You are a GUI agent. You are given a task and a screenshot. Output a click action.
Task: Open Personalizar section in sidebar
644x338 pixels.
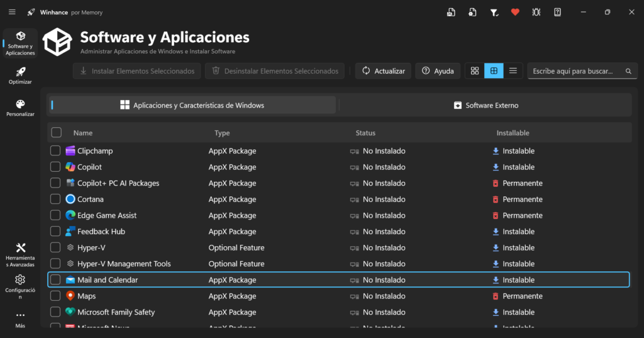coord(20,108)
